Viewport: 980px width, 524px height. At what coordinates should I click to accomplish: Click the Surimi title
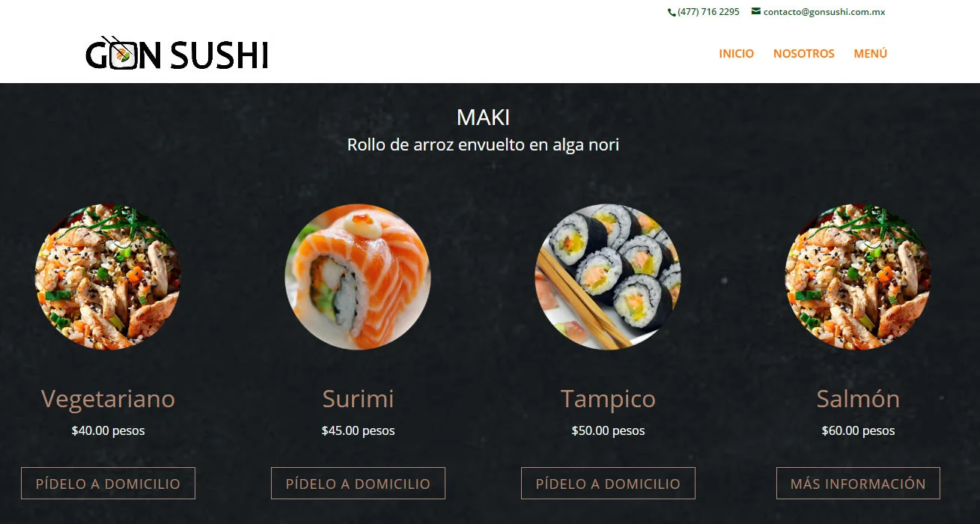click(358, 398)
